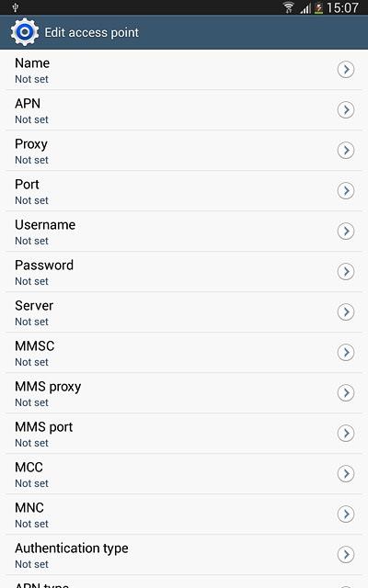
Task: Open the MMS port setting
Action: tap(184, 434)
